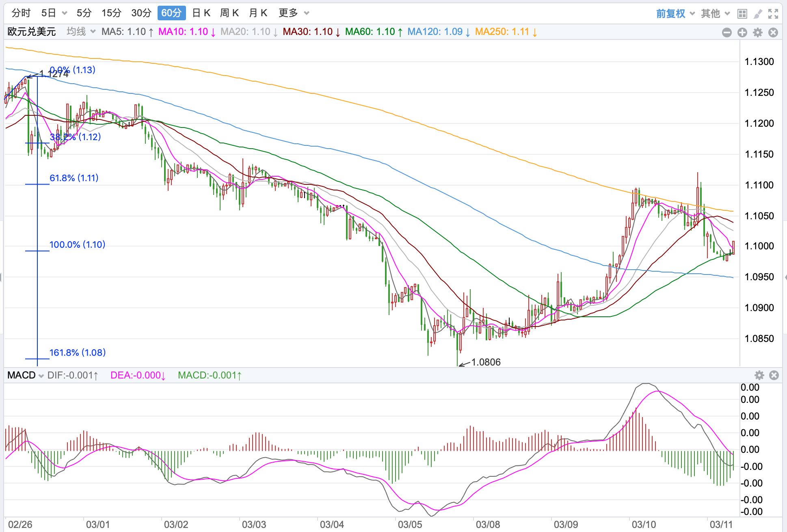The height and width of the screenshot is (532, 787).
Task: Select the 30分 timeframe
Action: (x=141, y=13)
